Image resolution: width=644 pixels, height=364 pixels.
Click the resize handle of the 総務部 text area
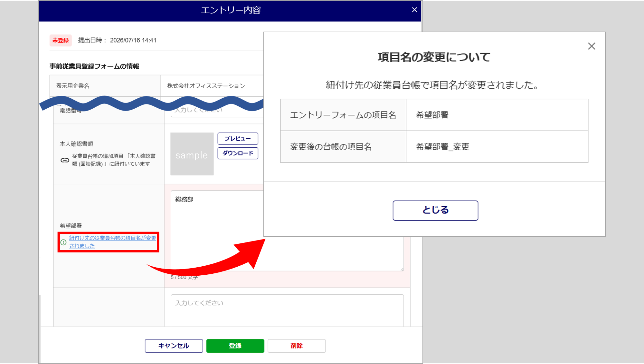402,269
